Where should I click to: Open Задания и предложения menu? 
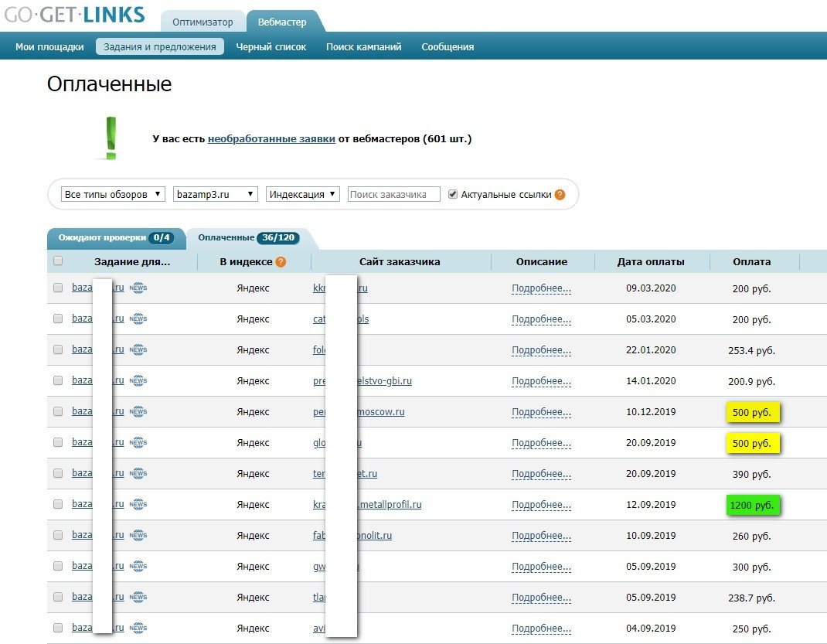(x=160, y=47)
